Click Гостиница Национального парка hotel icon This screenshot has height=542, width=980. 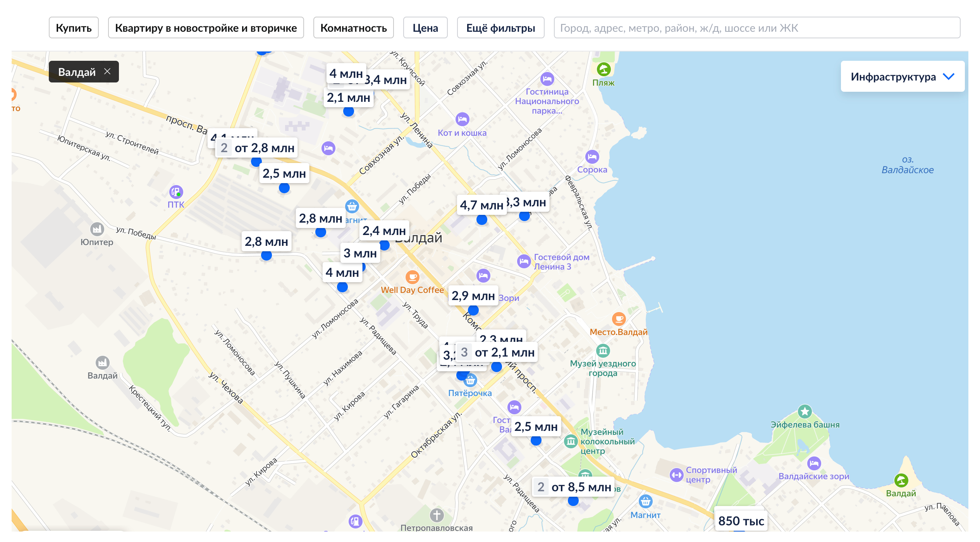click(x=547, y=79)
